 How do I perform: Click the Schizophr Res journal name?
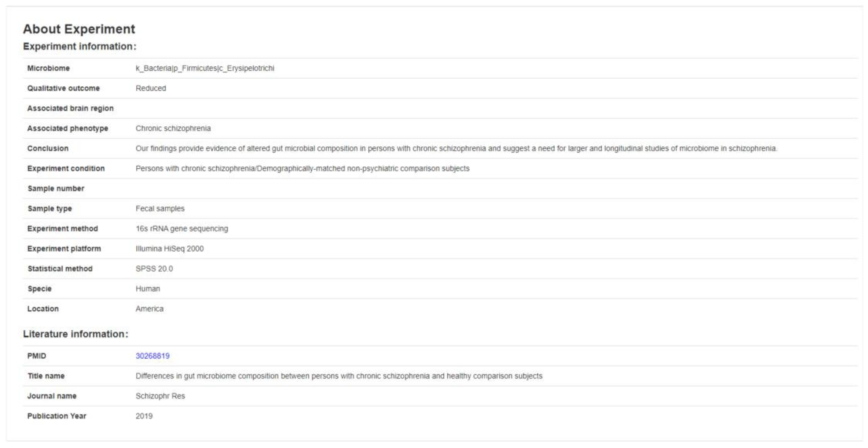coord(160,396)
